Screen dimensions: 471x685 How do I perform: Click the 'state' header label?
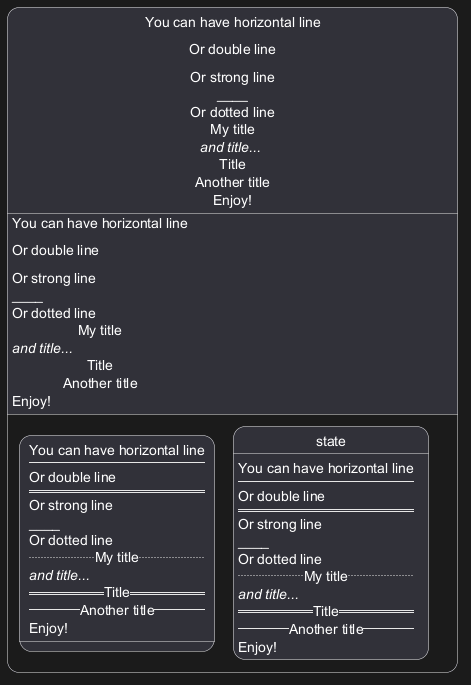pos(331,441)
